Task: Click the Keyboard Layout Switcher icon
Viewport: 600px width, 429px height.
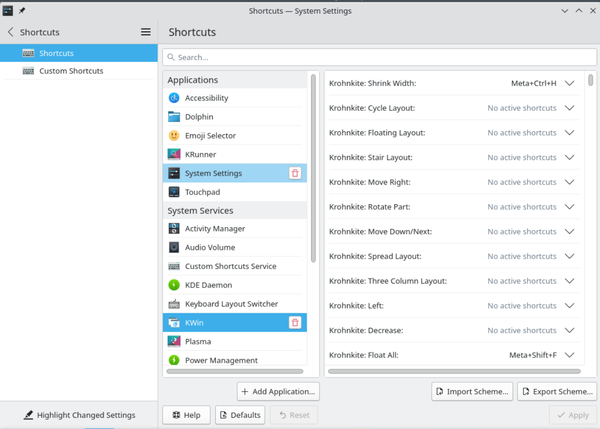Action: [174, 304]
